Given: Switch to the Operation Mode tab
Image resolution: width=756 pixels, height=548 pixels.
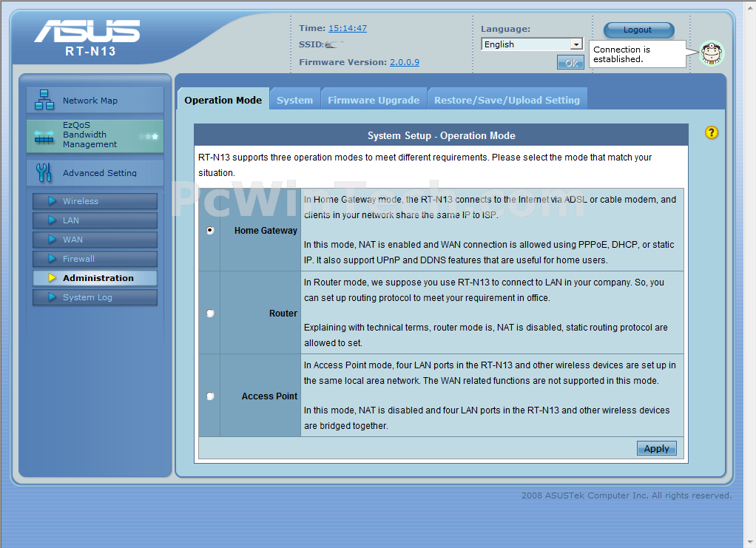Looking at the screenshot, I should point(223,100).
